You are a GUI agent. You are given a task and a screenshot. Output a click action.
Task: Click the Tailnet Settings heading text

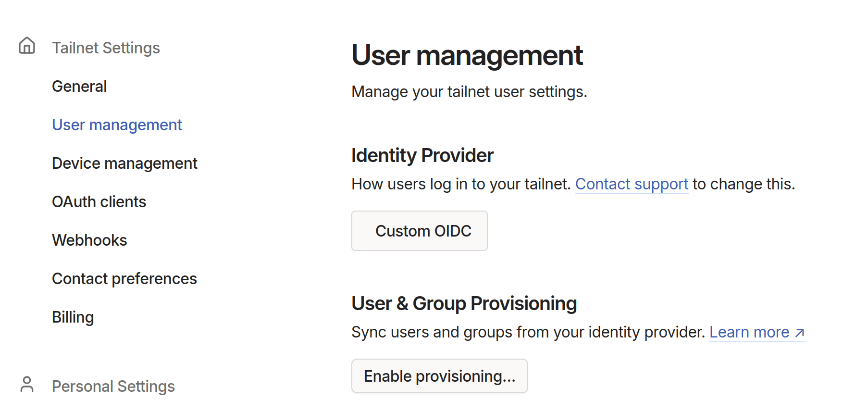[x=106, y=48]
